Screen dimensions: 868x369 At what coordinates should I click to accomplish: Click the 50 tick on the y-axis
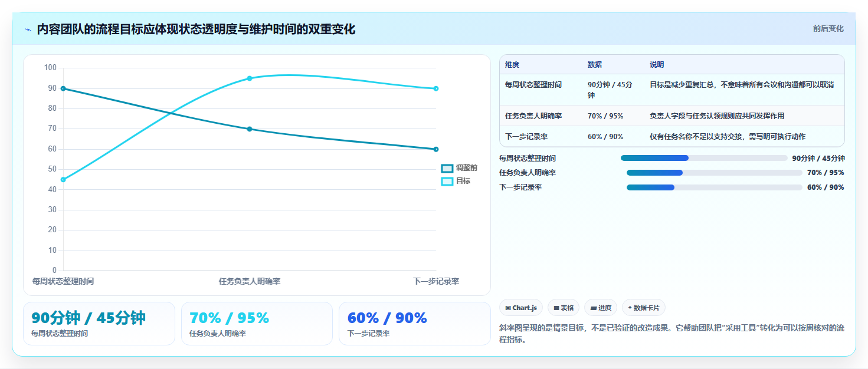coord(52,169)
